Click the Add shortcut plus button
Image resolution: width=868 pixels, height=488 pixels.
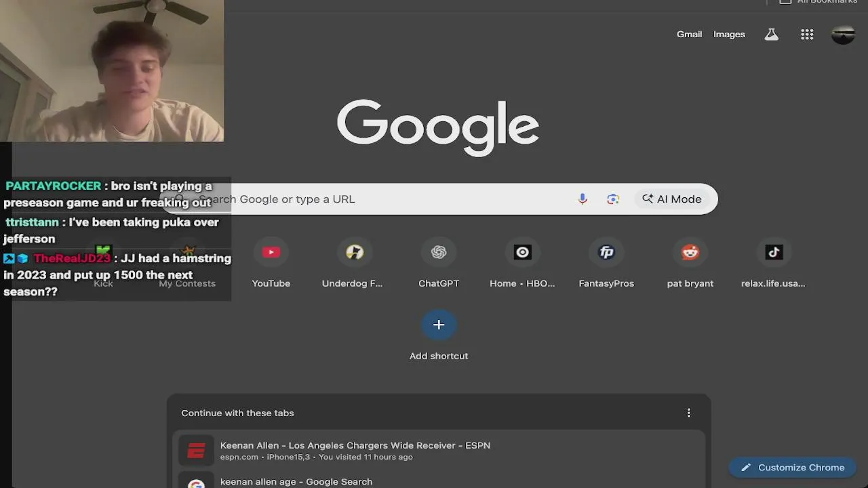(x=439, y=325)
